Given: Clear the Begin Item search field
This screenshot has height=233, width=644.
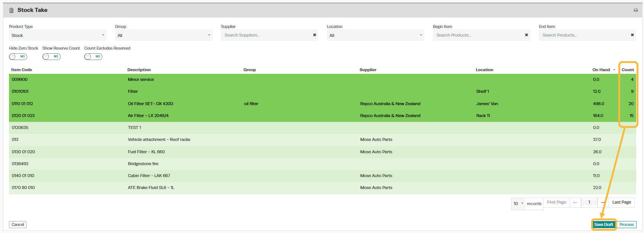Looking at the screenshot, I should tap(526, 35).
